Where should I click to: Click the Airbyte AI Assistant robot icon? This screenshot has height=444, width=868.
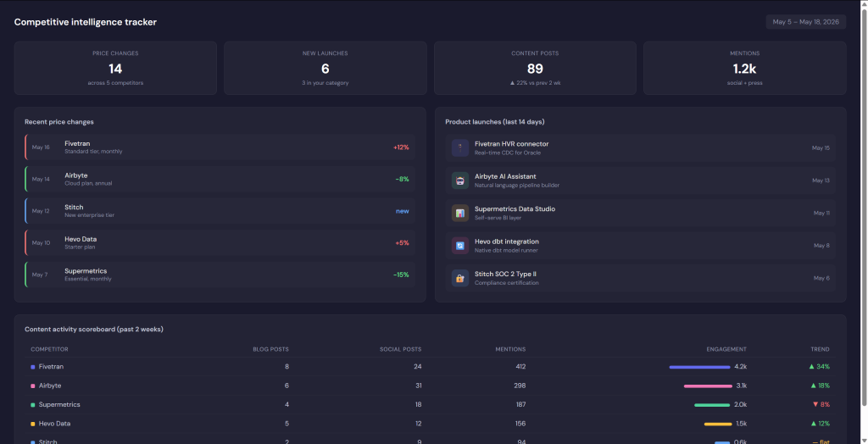(x=460, y=180)
